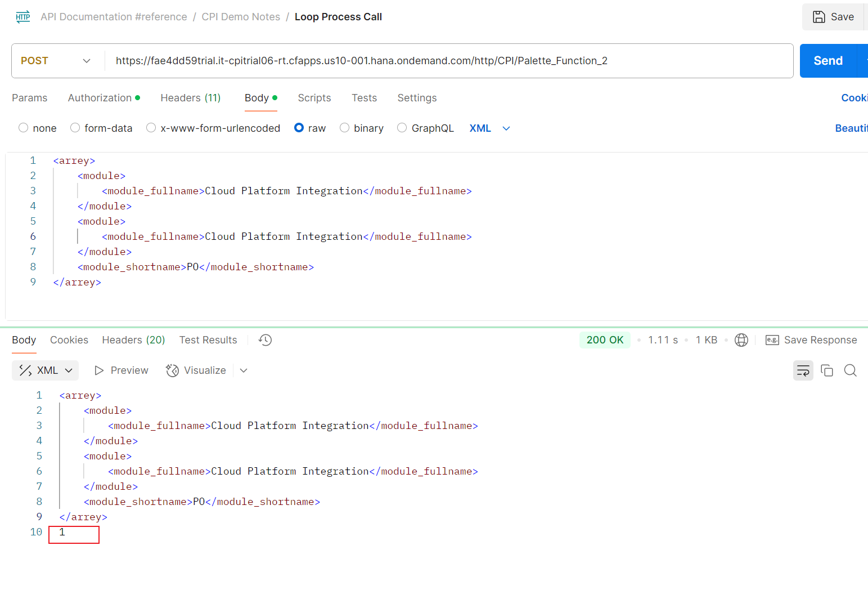Open the response history clock icon
The width and height of the screenshot is (868, 590).
[265, 340]
